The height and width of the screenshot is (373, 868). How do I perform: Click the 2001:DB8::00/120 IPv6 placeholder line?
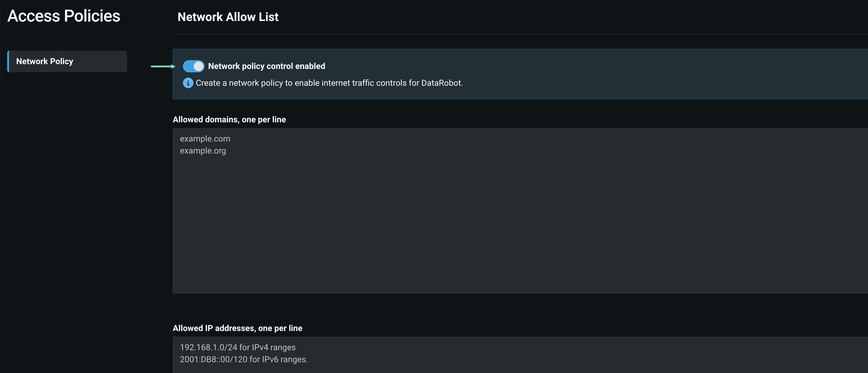[x=244, y=360]
